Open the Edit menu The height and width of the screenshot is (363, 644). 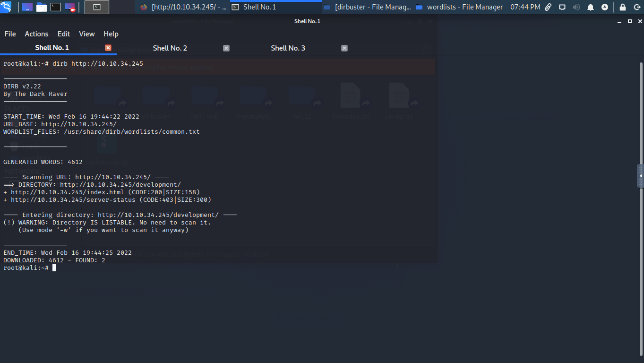click(x=64, y=34)
